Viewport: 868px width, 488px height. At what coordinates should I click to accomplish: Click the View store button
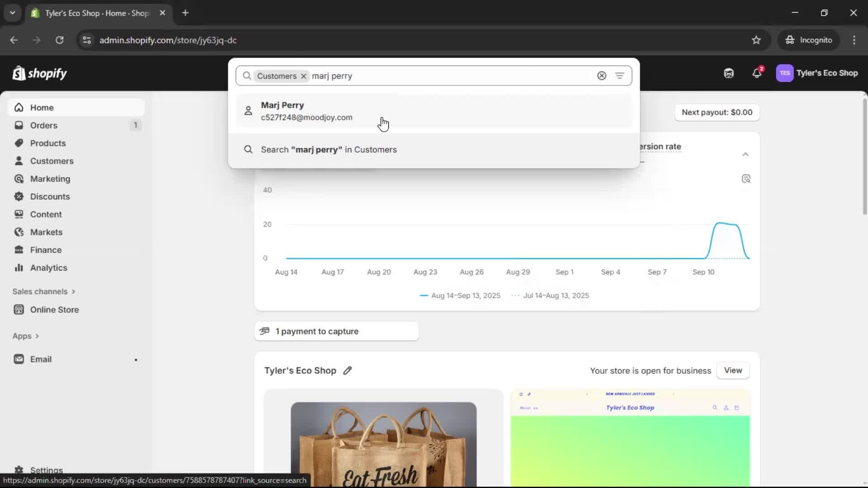[733, 371]
